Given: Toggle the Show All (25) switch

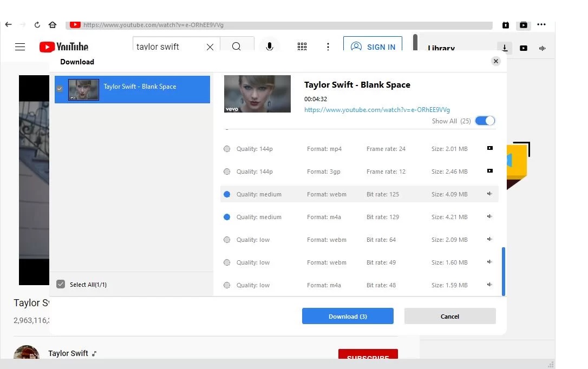Looking at the screenshot, I should (485, 121).
